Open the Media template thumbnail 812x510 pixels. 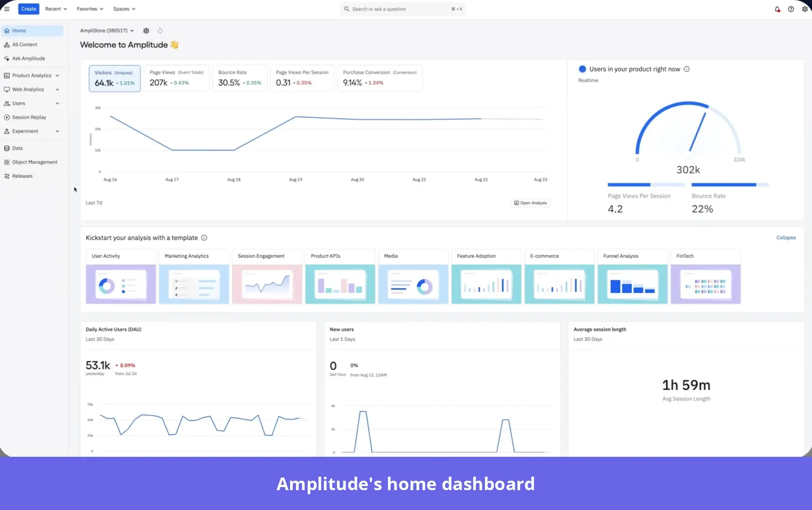(413, 284)
